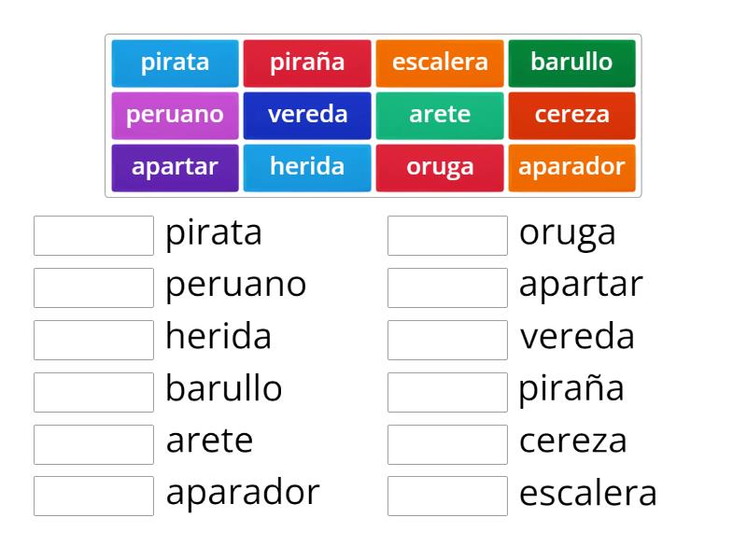Select the red piraña tile

[x=307, y=63]
